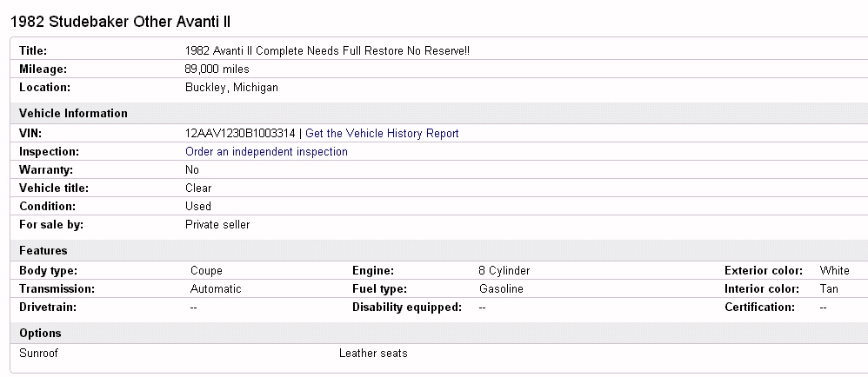The width and height of the screenshot is (868, 377).
Task: Click the Automatic transmission value
Action: [x=216, y=289]
